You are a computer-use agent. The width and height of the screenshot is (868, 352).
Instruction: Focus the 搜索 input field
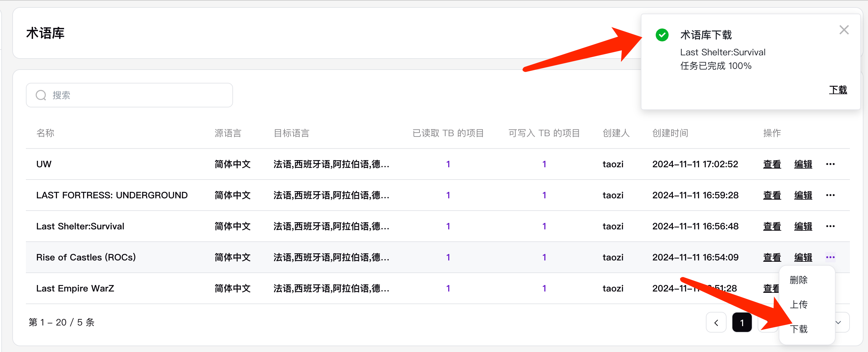135,95
